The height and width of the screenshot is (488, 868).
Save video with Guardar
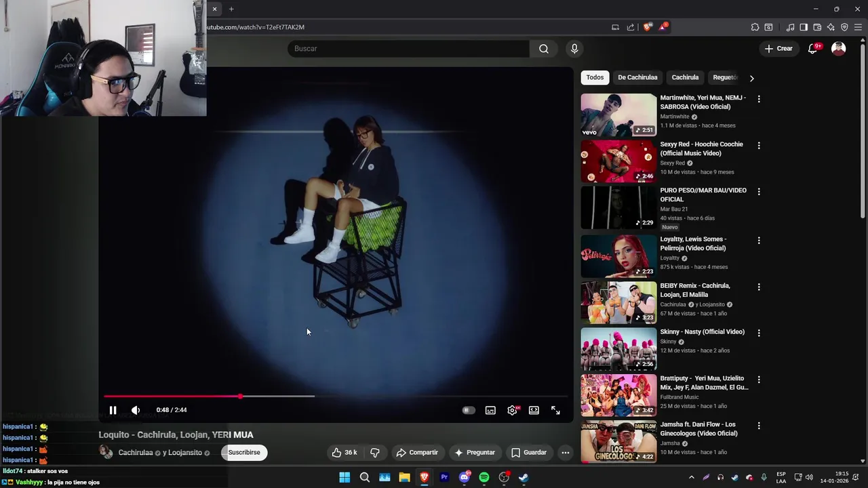point(529,452)
